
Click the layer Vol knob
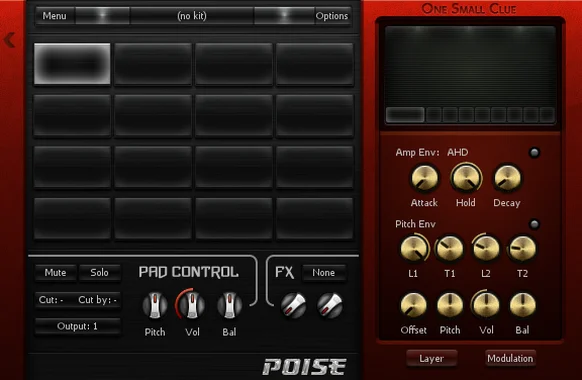pos(485,305)
